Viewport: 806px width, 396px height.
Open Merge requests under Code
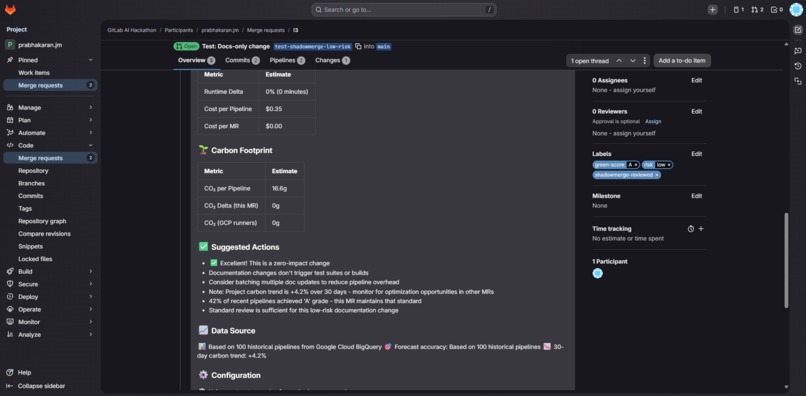(x=49, y=158)
